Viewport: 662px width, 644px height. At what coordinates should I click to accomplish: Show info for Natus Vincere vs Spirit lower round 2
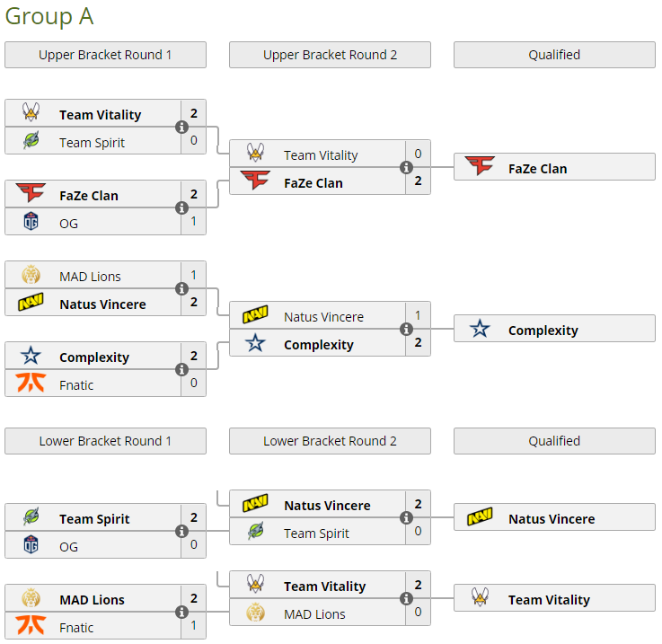406,518
